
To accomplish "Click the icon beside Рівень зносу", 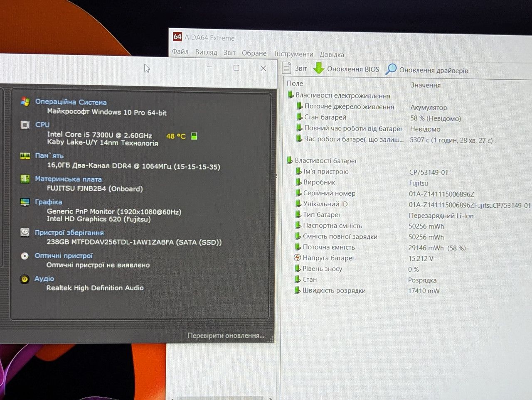I will (298, 268).
